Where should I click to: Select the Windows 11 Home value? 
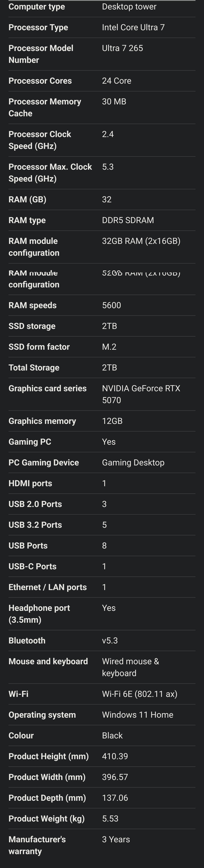pyautogui.click(x=137, y=714)
